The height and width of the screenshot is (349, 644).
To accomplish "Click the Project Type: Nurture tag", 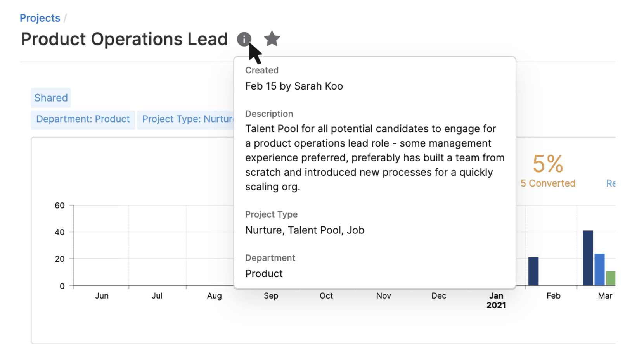I will point(187,119).
